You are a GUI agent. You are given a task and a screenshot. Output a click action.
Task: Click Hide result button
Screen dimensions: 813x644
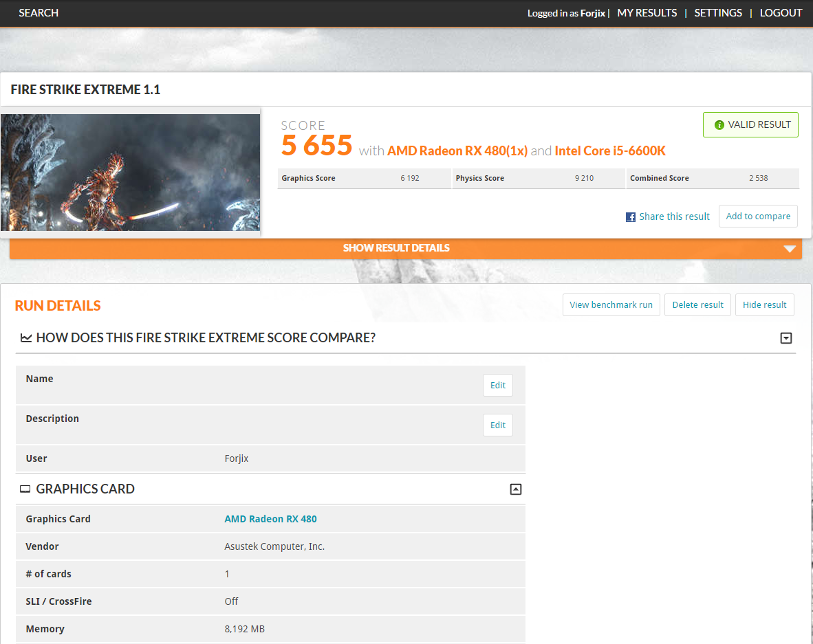pyautogui.click(x=764, y=304)
